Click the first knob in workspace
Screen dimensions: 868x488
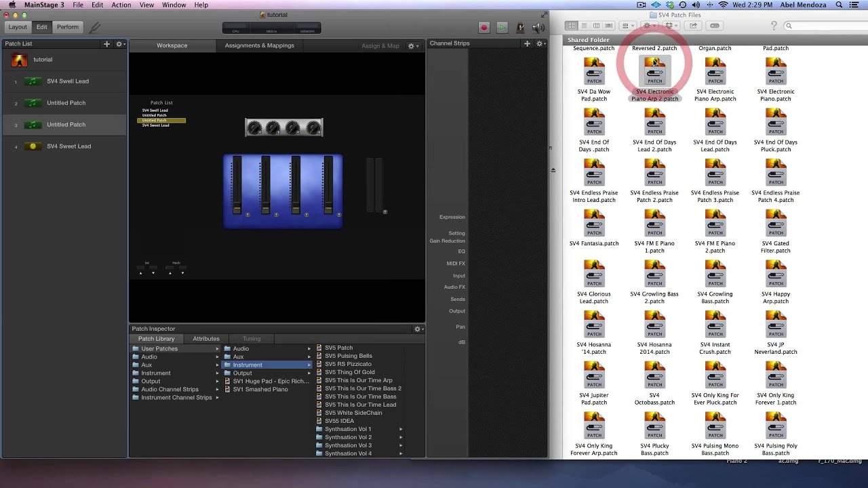tap(255, 127)
